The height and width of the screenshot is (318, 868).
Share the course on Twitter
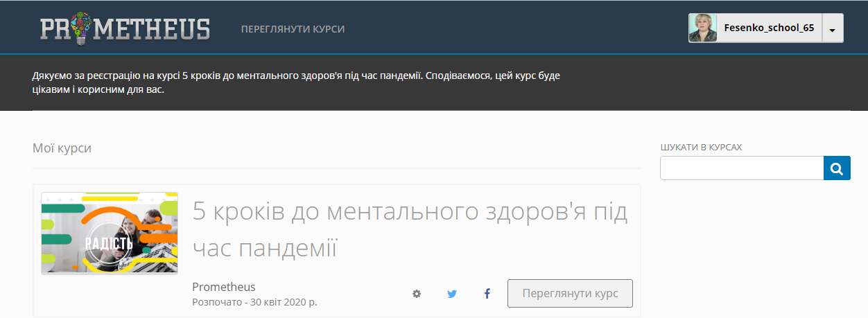pyautogui.click(x=452, y=294)
